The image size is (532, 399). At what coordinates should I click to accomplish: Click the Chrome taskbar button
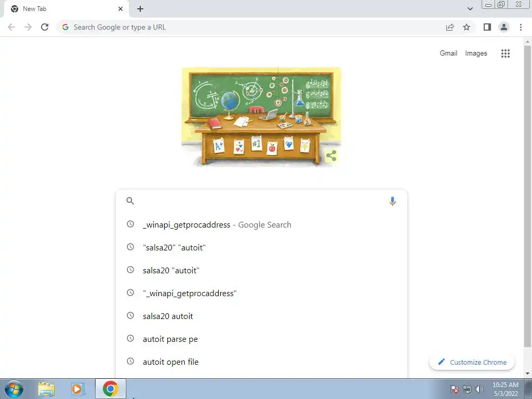(x=111, y=389)
